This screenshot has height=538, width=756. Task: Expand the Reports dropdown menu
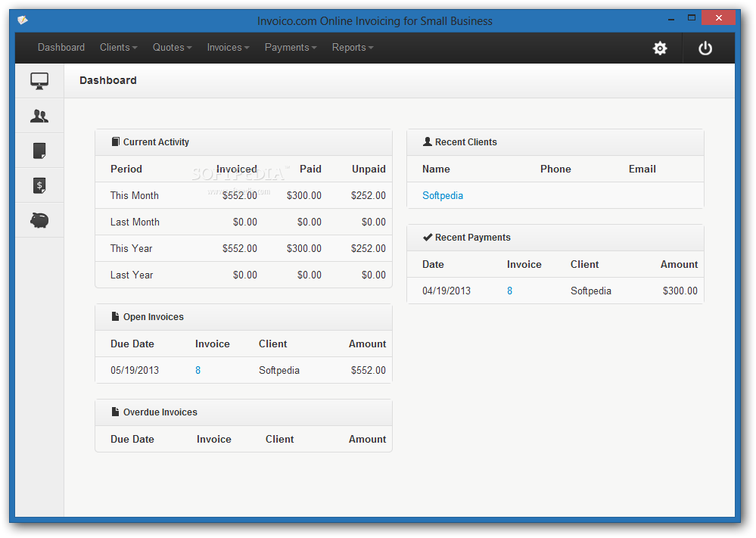[x=353, y=47]
